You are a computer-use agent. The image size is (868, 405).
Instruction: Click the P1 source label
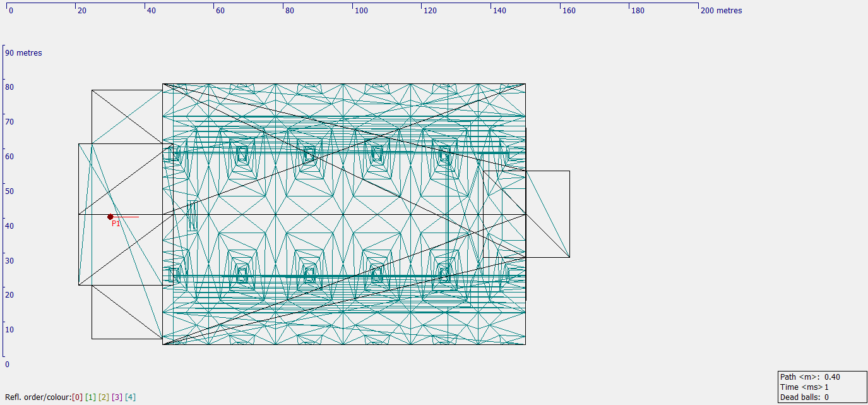(116, 224)
